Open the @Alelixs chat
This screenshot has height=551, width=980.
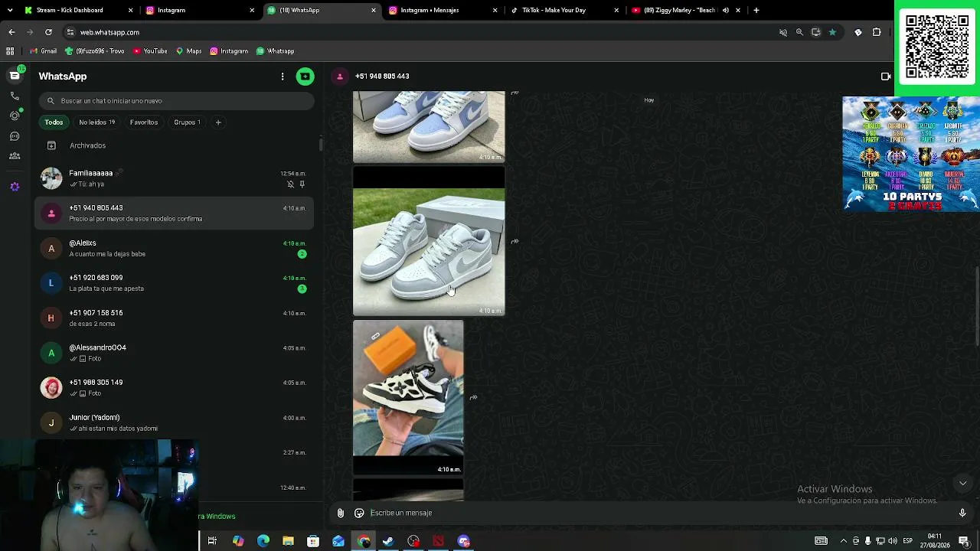(x=175, y=248)
